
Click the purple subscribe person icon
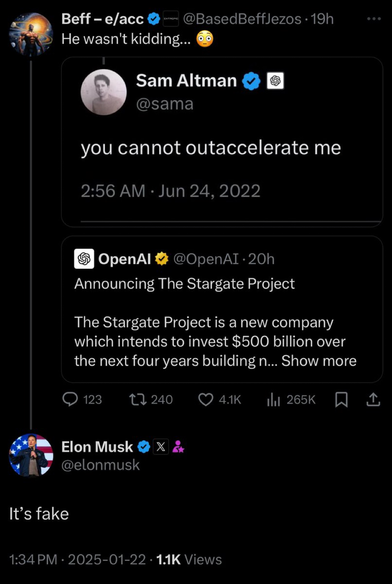[178, 447]
